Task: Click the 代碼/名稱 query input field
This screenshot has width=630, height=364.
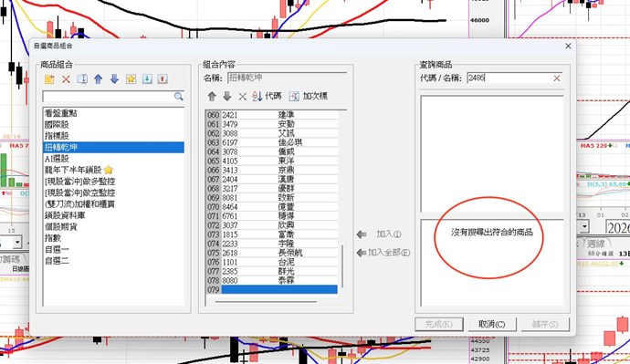Action: coord(509,78)
